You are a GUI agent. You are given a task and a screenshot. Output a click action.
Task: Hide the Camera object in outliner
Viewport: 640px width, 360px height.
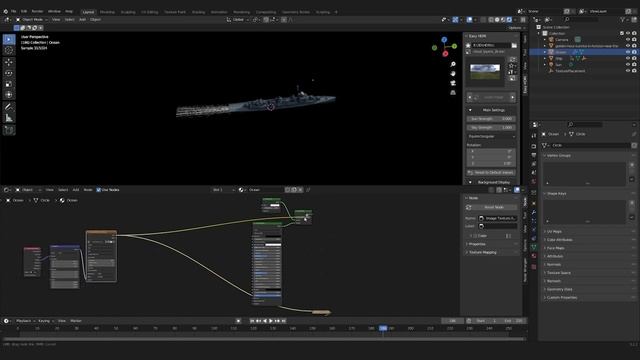(628, 40)
